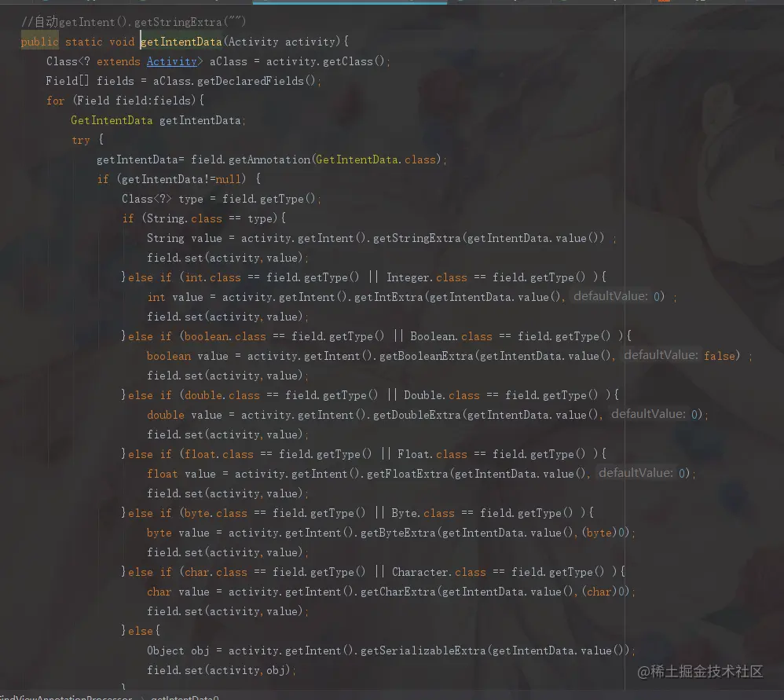Click the 'void' return type keyword
The height and width of the screenshot is (700, 784).
tap(122, 42)
